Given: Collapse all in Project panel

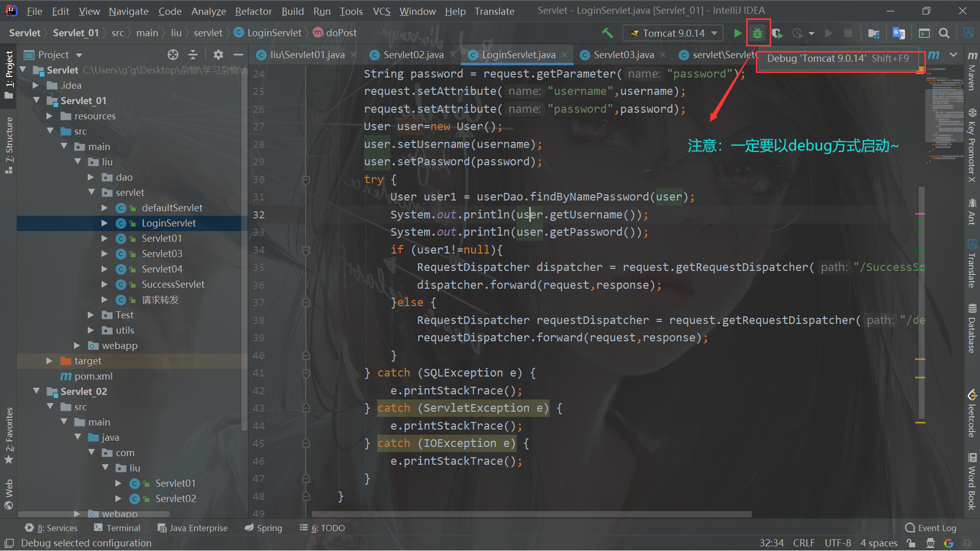Looking at the screenshot, I should (193, 55).
